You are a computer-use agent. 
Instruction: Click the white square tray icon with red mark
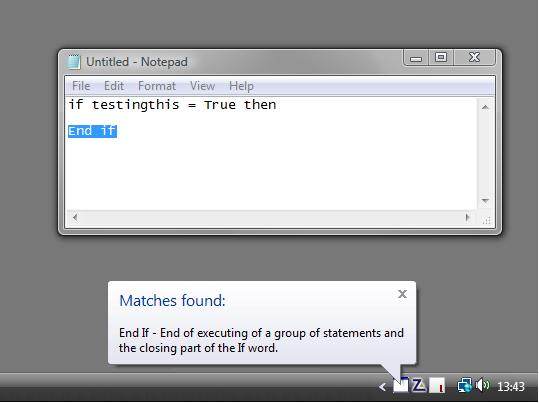pos(437,385)
